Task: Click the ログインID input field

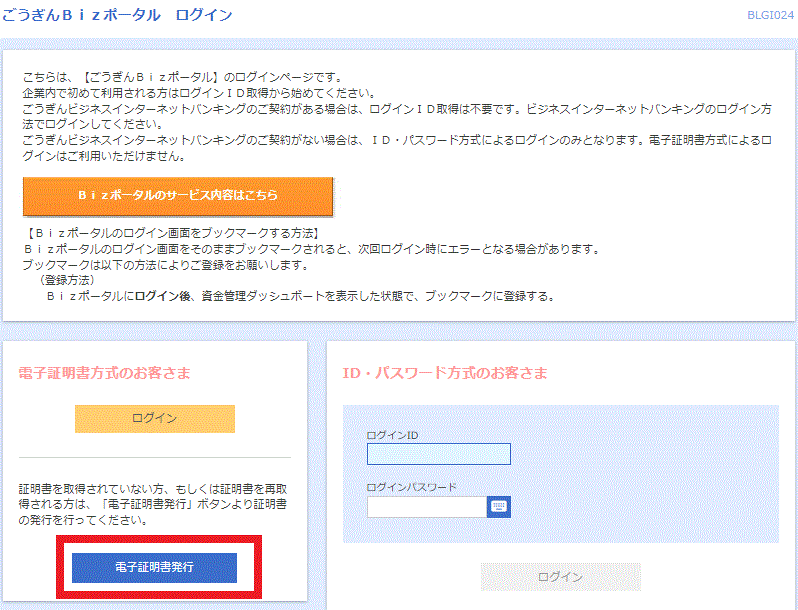Action: (439, 454)
